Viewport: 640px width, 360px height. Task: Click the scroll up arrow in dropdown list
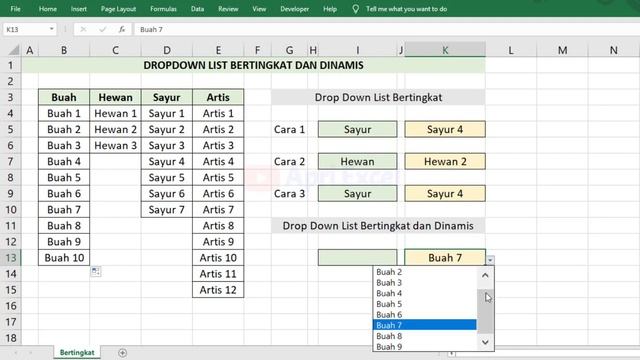[x=485, y=275]
